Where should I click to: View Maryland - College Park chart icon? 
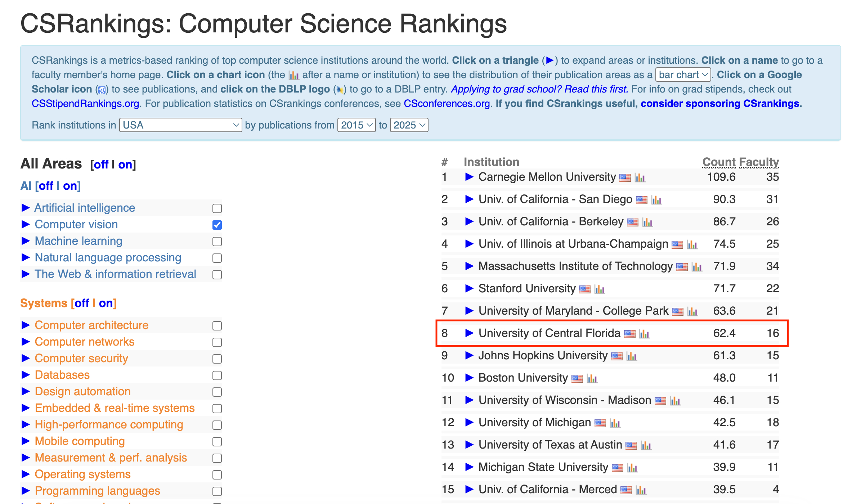[692, 311]
